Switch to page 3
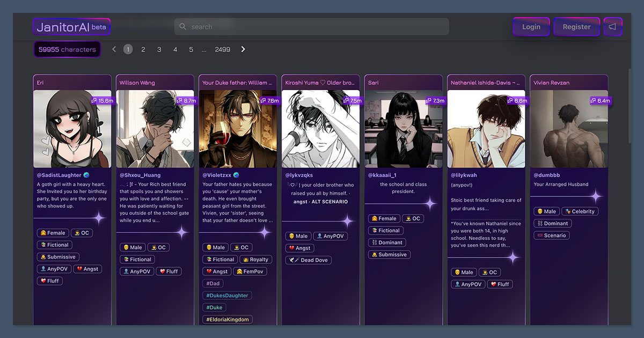644x338 pixels. point(159,49)
